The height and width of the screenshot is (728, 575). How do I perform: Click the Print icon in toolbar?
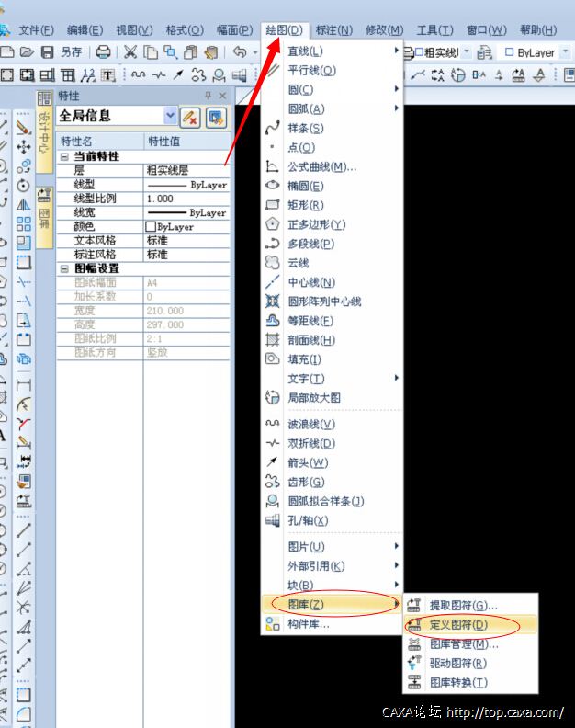click(103, 52)
